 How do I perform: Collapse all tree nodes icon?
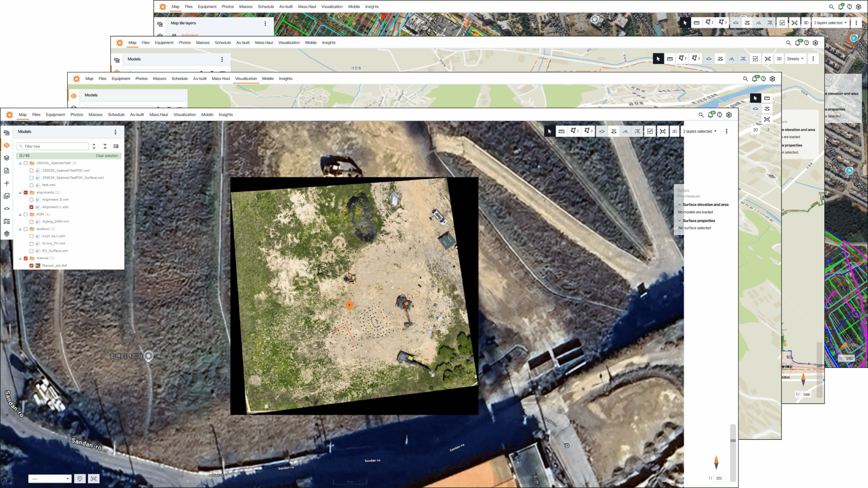[105, 146]
